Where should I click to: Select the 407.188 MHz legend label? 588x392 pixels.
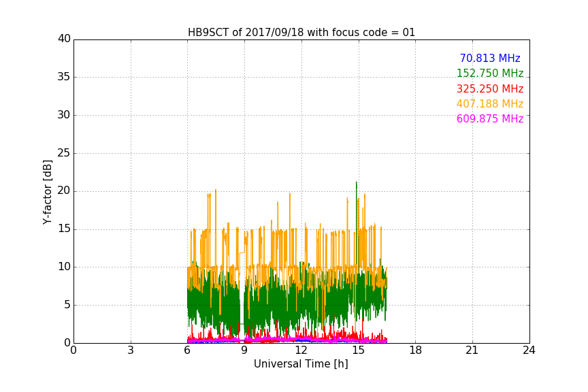click(490, 103)
